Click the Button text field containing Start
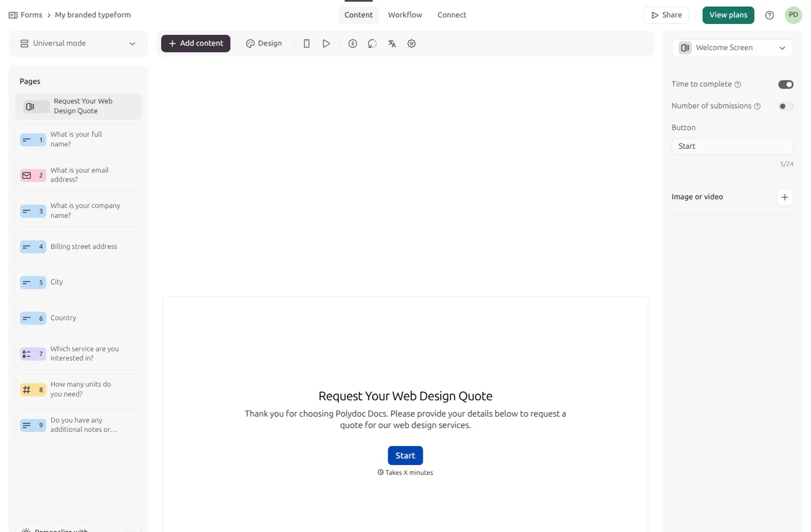The width and height of the screenshot is (811, 532). pos(732,146)
